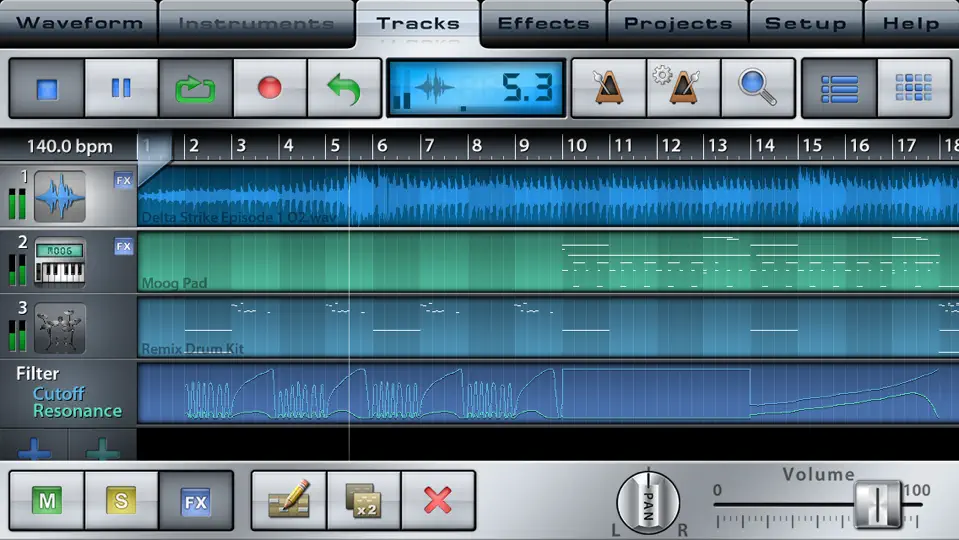The width and height of the screenshot is (959, 540).
Task: Open the Instruments tab
Action: 256,23
